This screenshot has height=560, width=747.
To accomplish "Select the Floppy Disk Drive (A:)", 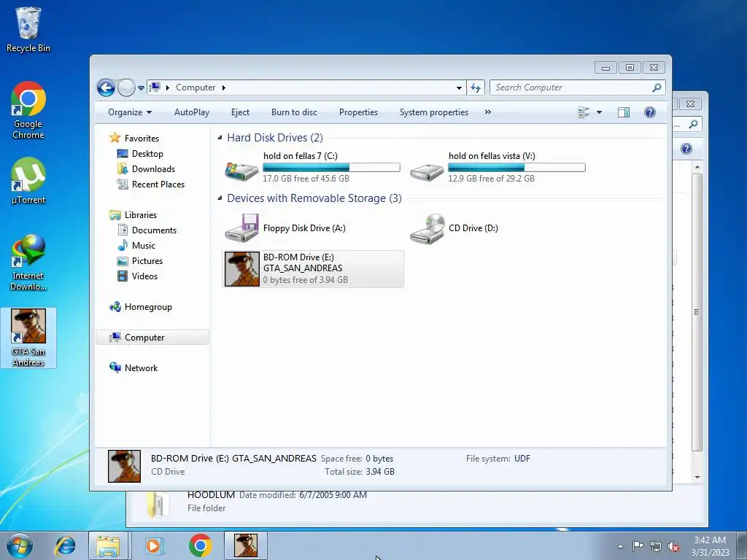I will [x=286, y=228].
